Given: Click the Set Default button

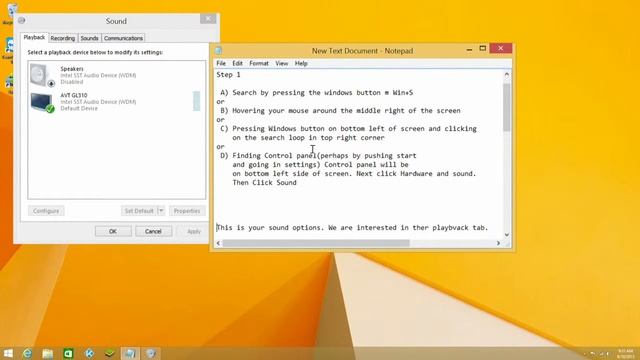Looking at the screenshot, I should click(139, 211).
